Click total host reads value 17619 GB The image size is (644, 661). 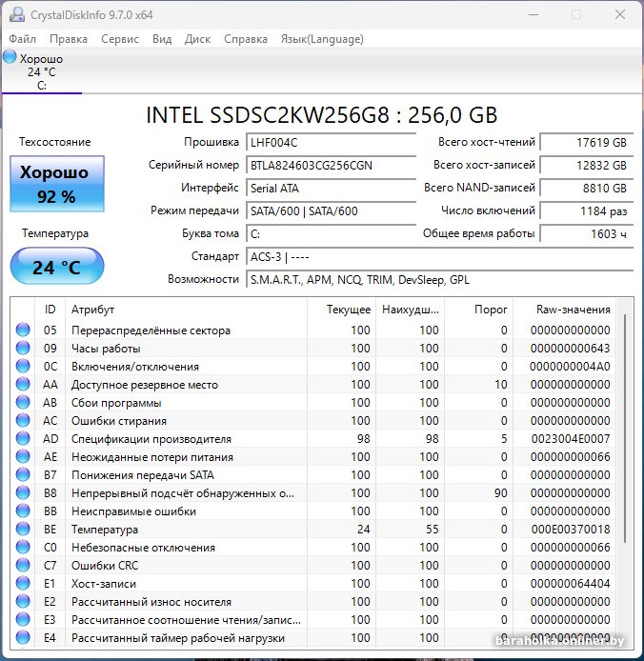(587, 143)
